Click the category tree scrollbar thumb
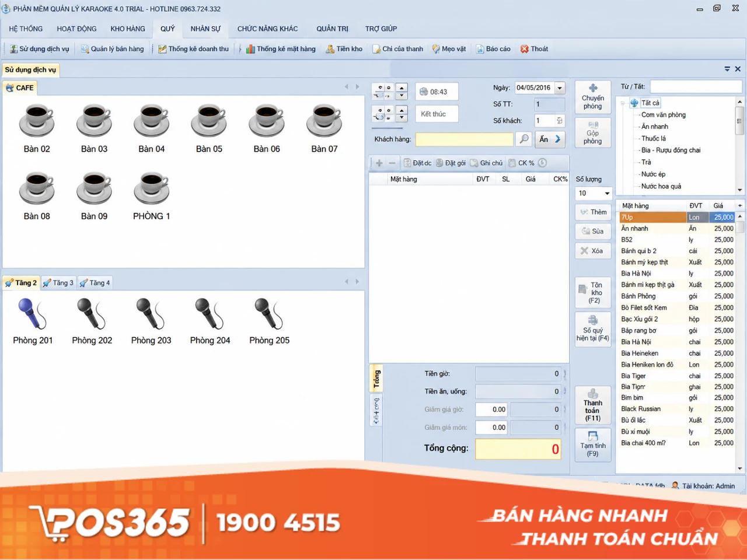The width and height of the screenshot is (747, 560). tap(739, 121)
